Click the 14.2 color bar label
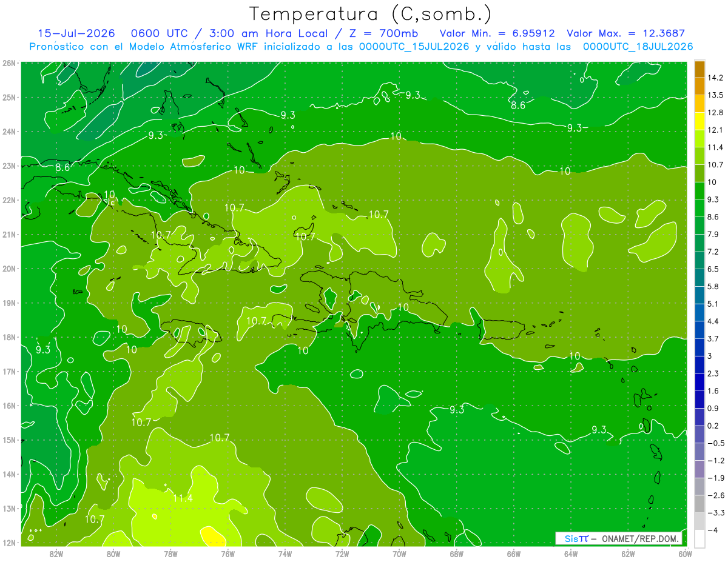Viewport: 728px width, 562px height. coord(716,78)
